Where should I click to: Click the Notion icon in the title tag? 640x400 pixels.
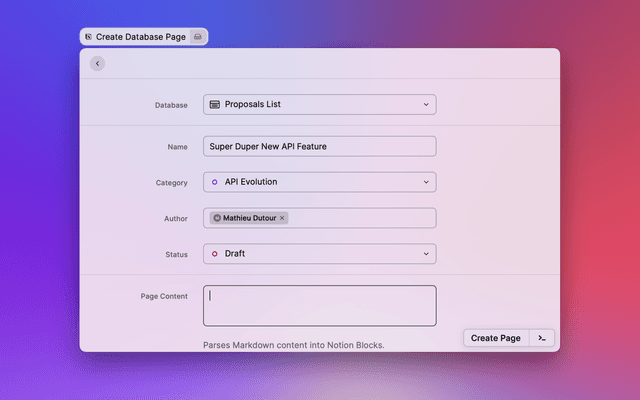(88, 36)
